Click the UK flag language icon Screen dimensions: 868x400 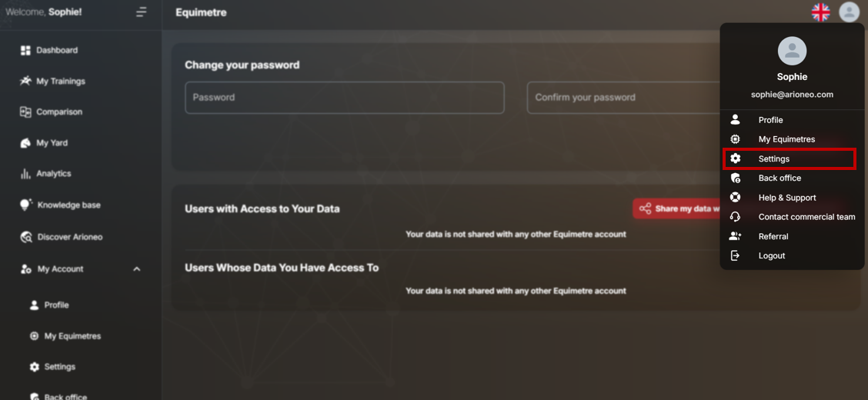[820, 12]
